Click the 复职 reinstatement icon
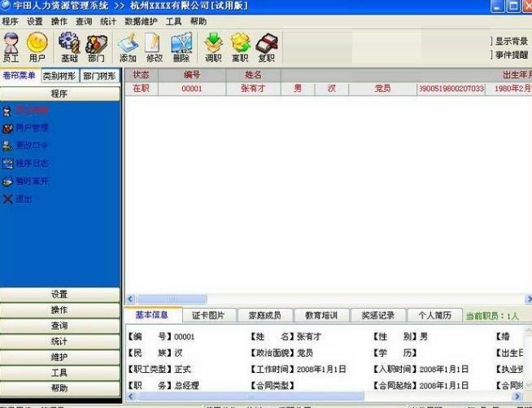Screen dimensions: 532x408 (x=267, y=47)
